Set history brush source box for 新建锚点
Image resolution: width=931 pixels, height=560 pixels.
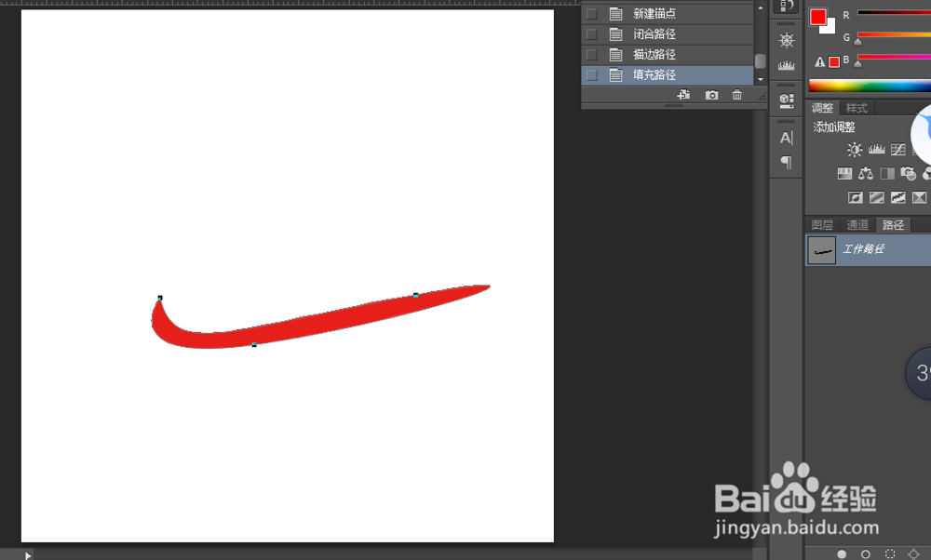click(x=591, y=13)
